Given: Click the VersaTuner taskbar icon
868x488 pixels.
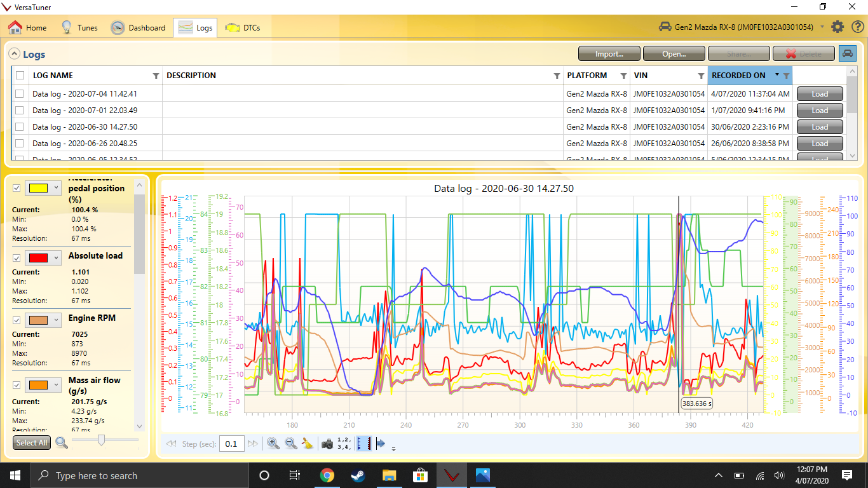Looking at the screenshot, I should (x=452, y=475).
